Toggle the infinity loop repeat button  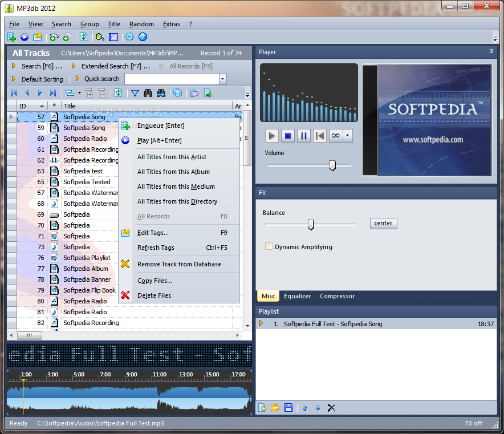click(336, 136)
